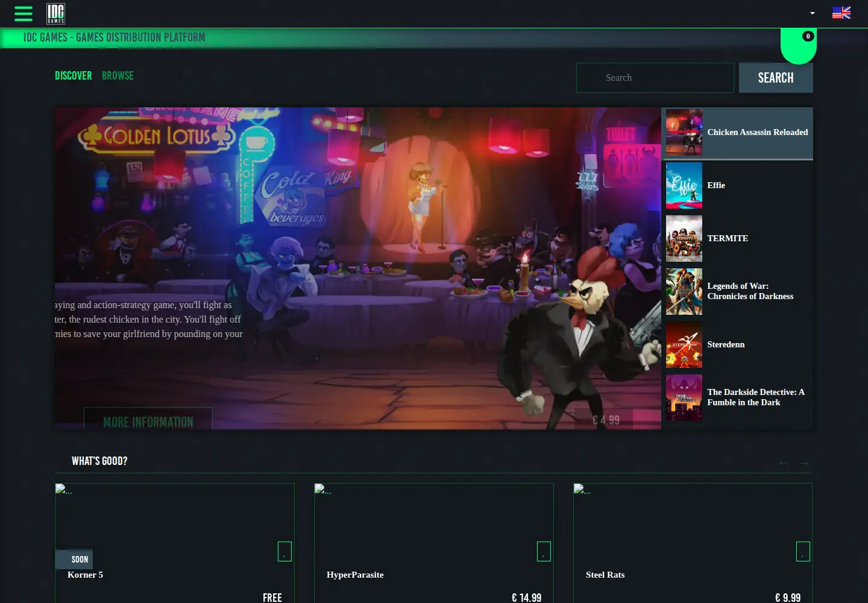The width and height of the screenshot is (868, 603).
Task: Select Chicken Assassin Reloaded in featured list
Action: click(737, 133)
